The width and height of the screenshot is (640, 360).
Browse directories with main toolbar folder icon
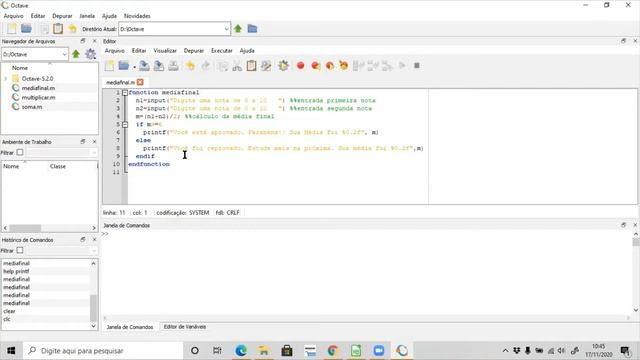click(252, 29)
